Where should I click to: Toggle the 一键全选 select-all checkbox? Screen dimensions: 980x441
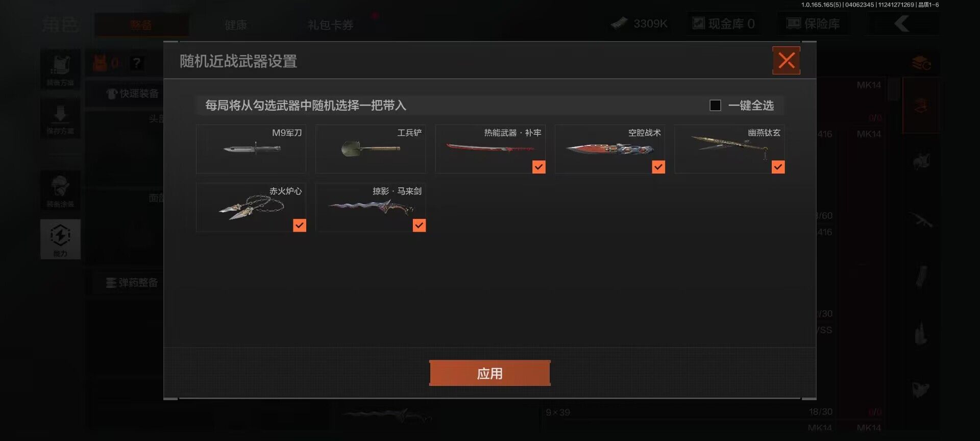(x=715, y=105)
